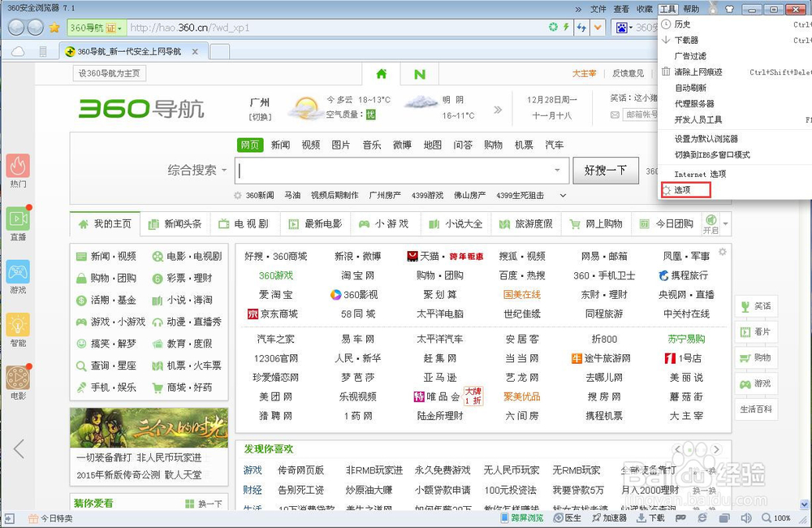Click the green N tab icon

[420, 74]
